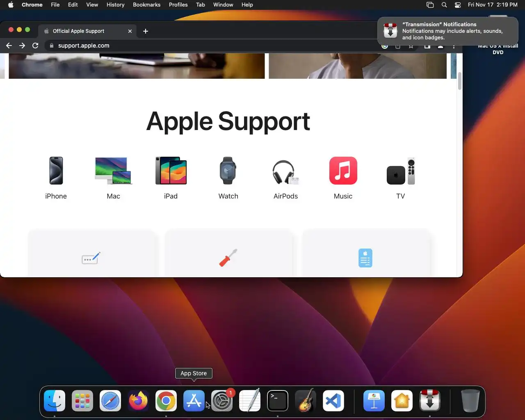Click the Apple Support heading text
This screenshot has height=420, width=525.
point(228,121)
